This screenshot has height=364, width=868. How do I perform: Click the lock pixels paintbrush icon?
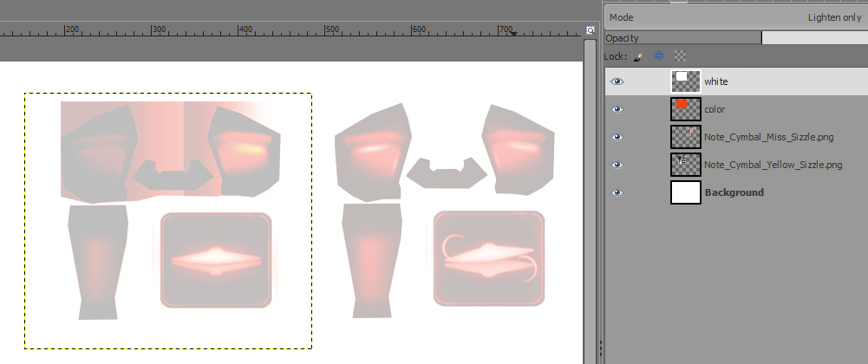[638, 56]
